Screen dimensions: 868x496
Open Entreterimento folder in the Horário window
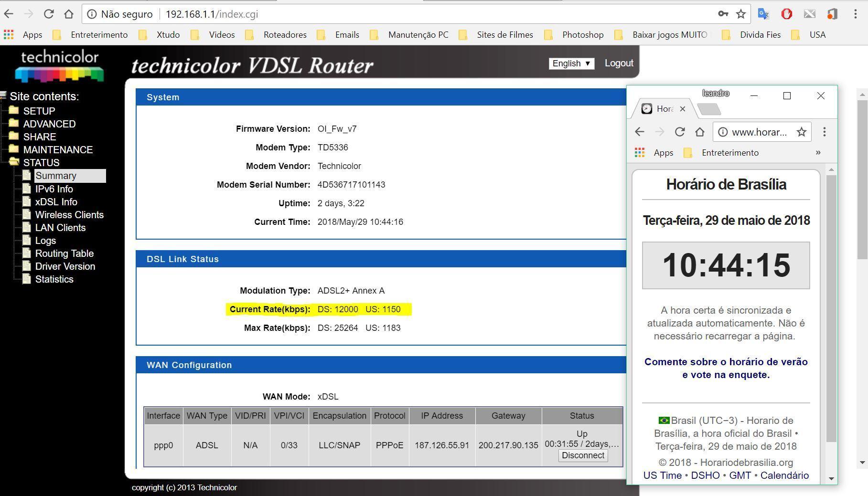click(721, 153)
